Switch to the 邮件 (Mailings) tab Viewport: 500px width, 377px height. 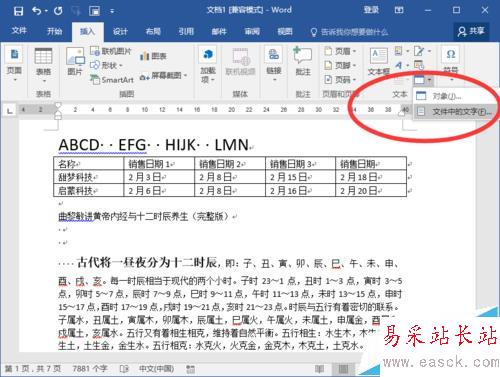pos(219,32)
